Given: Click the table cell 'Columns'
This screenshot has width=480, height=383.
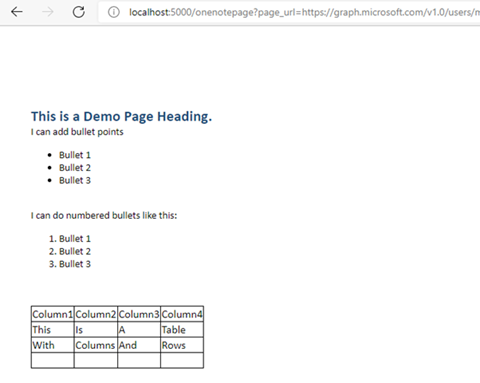Looking at the screenshot, I should pos(96,345).
